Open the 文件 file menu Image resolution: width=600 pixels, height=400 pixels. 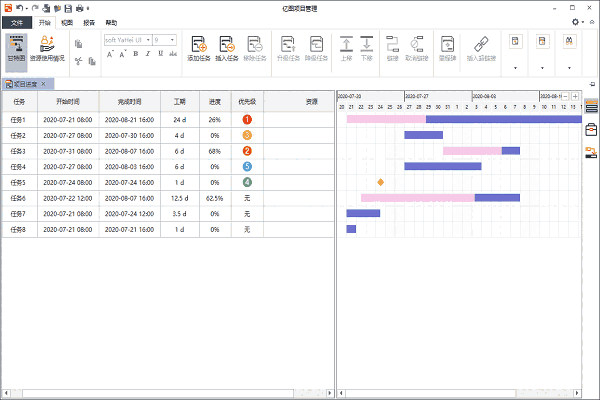[15, 21]
